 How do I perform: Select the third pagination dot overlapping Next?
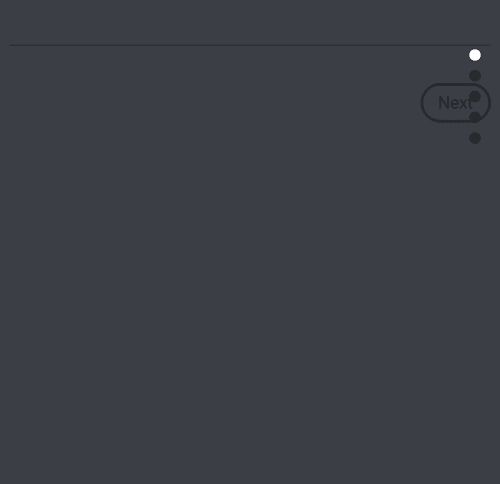click(475, 97)
